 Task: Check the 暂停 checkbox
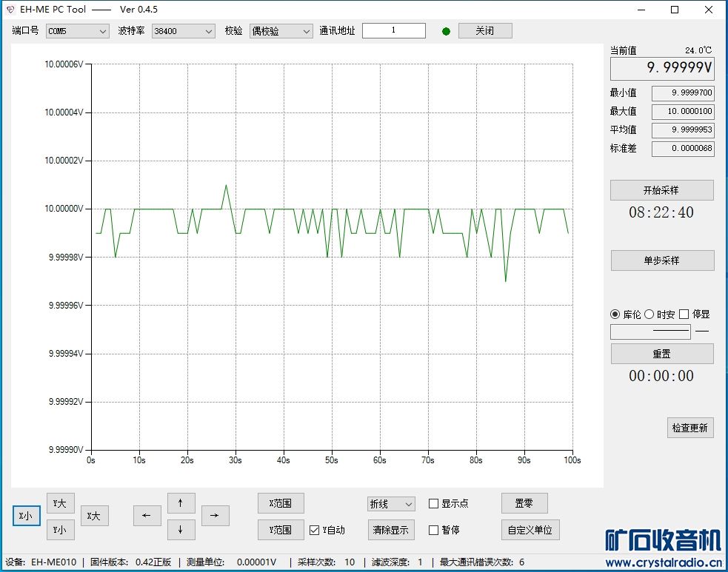434,530
